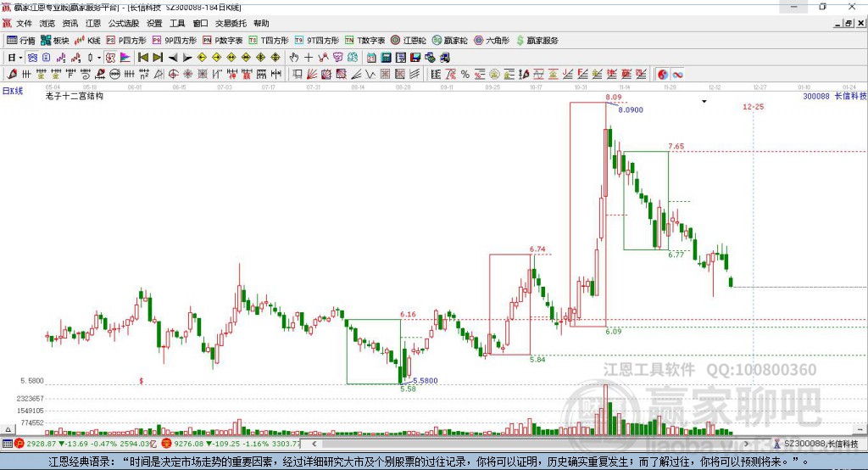Step chart right with black right arrow
868x470 pixels.
[x=187, y=58]
